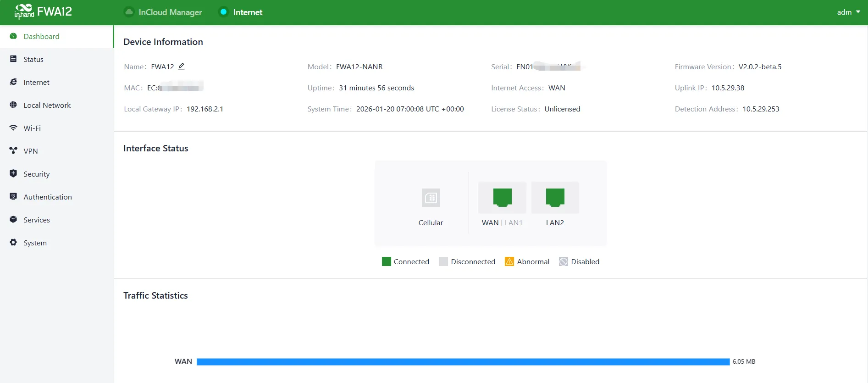The height and width of the screenshot is (383, 868).
Task: Click the Unlicensed license status text
Action: tap(562, 109)
